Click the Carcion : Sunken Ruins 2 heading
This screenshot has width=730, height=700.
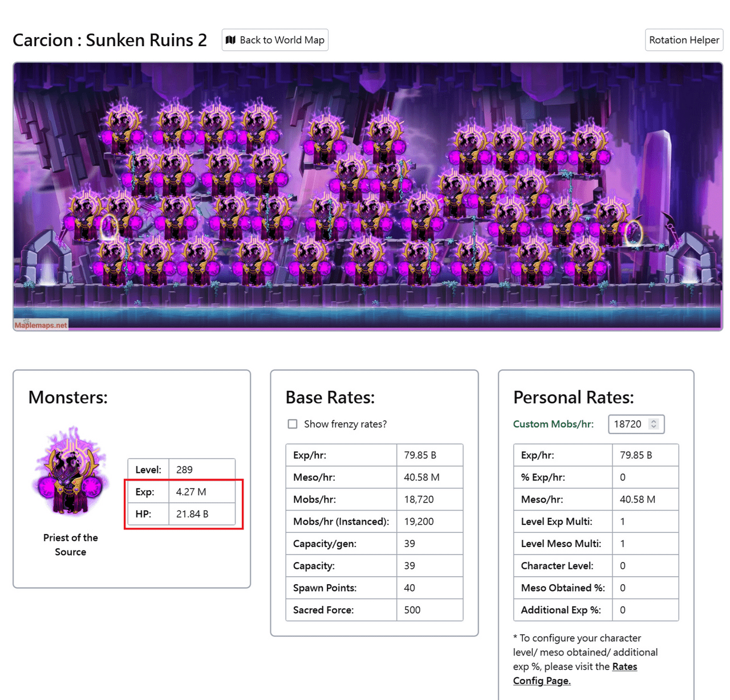109,40
